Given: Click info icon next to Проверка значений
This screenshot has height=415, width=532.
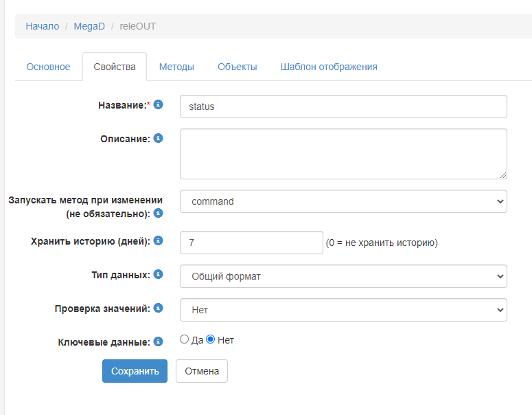Looking at the screenshot, I should (x=158, y=308).
